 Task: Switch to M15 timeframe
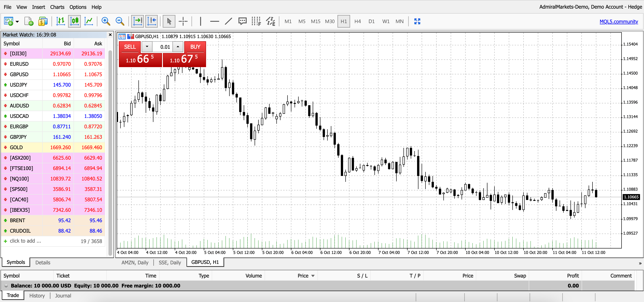click(x=315, y=22)
